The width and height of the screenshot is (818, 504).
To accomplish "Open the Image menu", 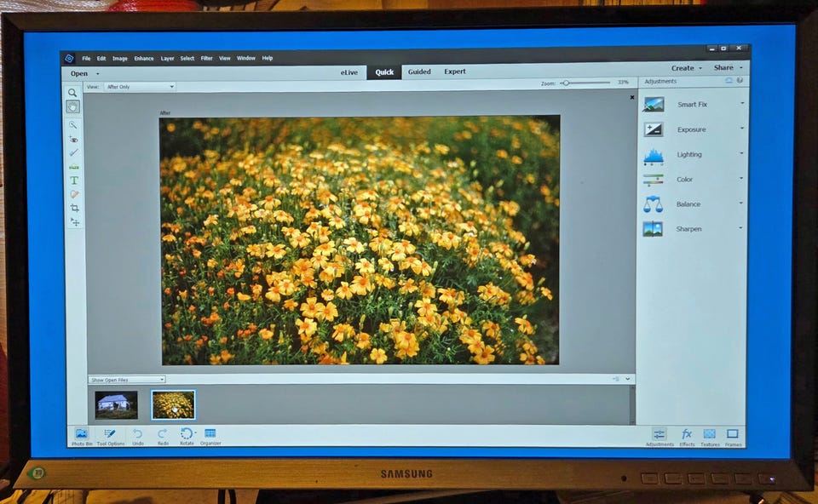I will [120, 59].
